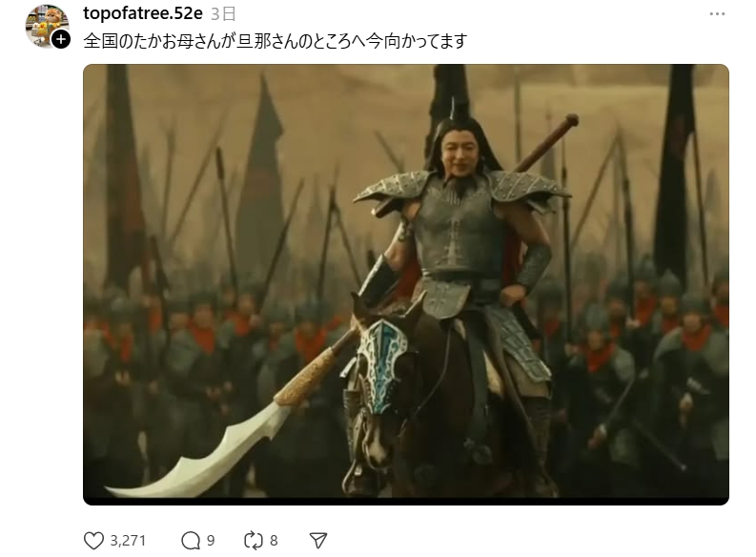
Task: Visit the topofatree.52e username link
Action: click(x=143, y=13)
